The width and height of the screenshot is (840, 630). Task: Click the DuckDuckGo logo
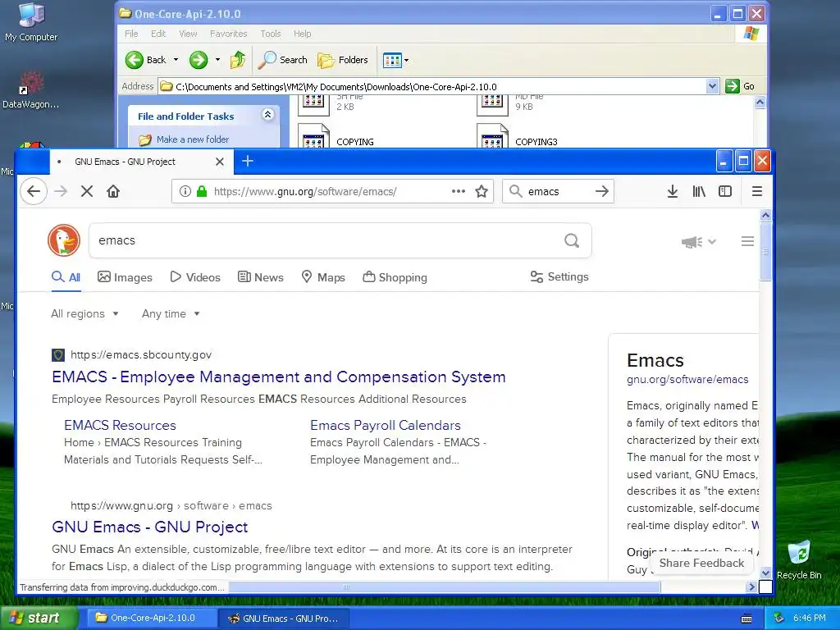64,240
